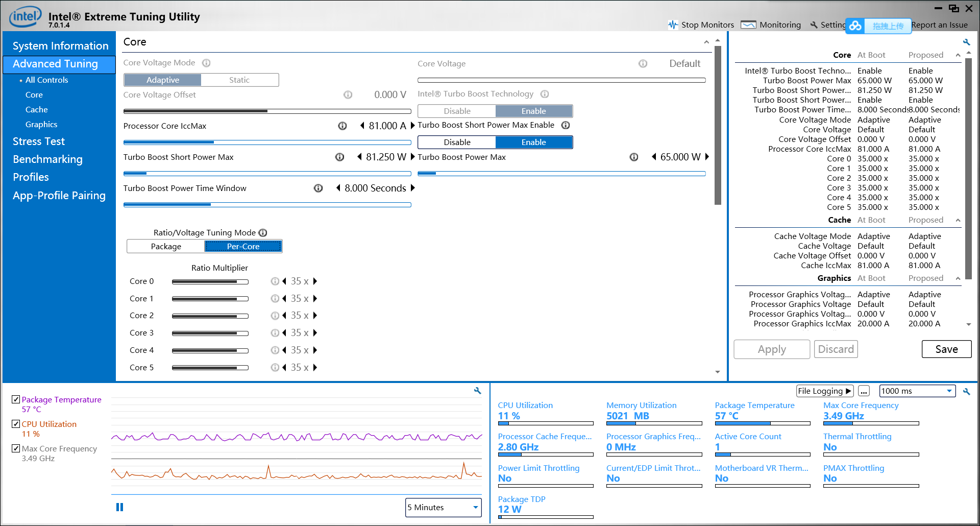Go to Stress Test section
The image size is (980, 526).
tap(39, 141)
